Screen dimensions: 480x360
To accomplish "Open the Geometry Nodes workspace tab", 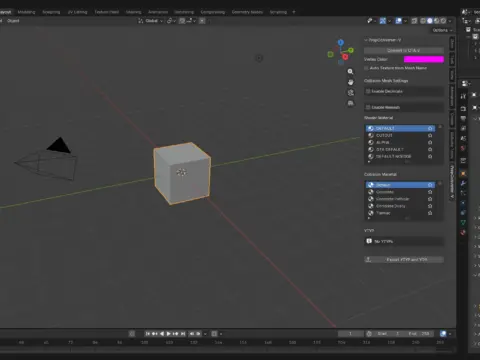I will click(x=247, y=12).
